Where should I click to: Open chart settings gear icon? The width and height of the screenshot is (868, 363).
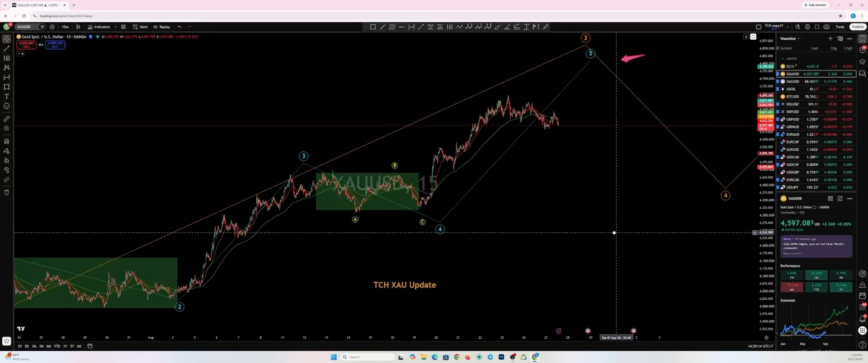click(x=807, y=27)
